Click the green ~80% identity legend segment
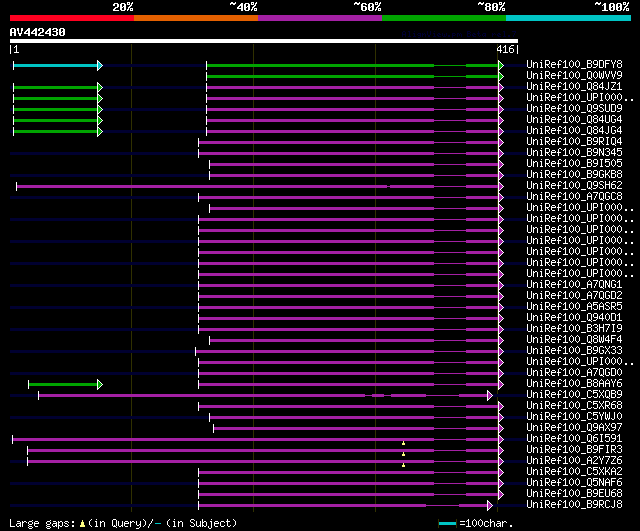This screenshot has height=531, width=640. click(444, 18)
